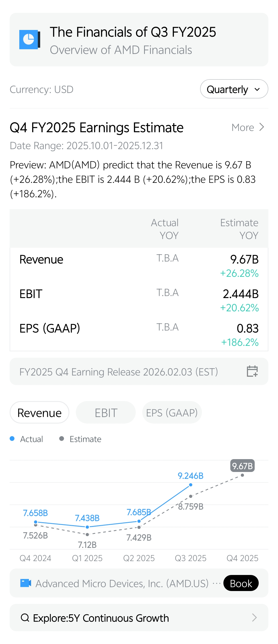Image resolution: width=278 pixels, height=644 pixels.
Task: Select the Revenue chart tab
Action: click(39, 413)
